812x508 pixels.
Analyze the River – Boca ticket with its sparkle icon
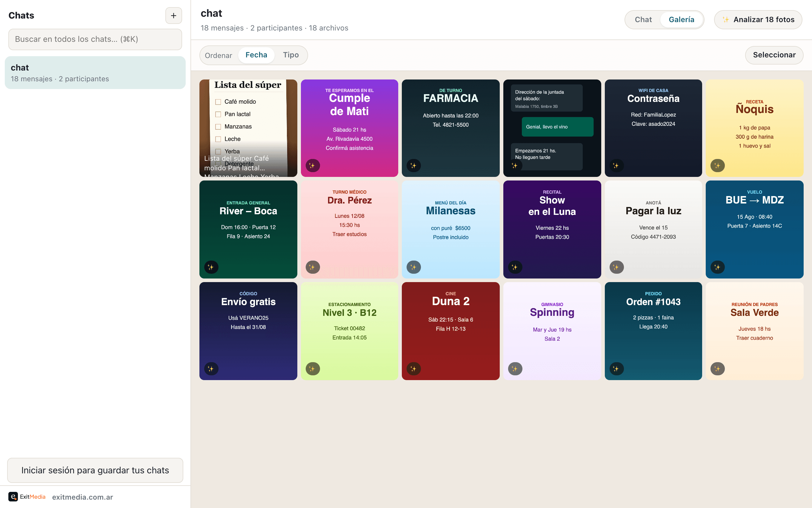coord(211,267)
